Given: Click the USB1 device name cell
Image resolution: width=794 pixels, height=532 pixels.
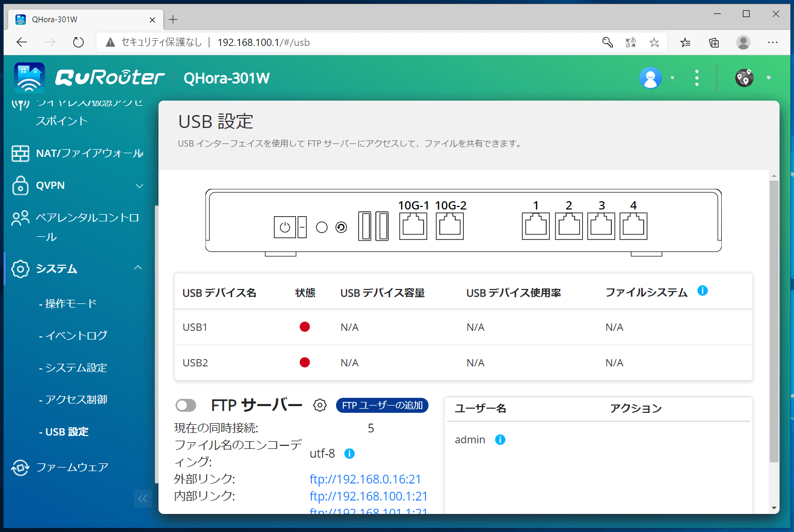Looking at the screenshot, I should (195, 327).
